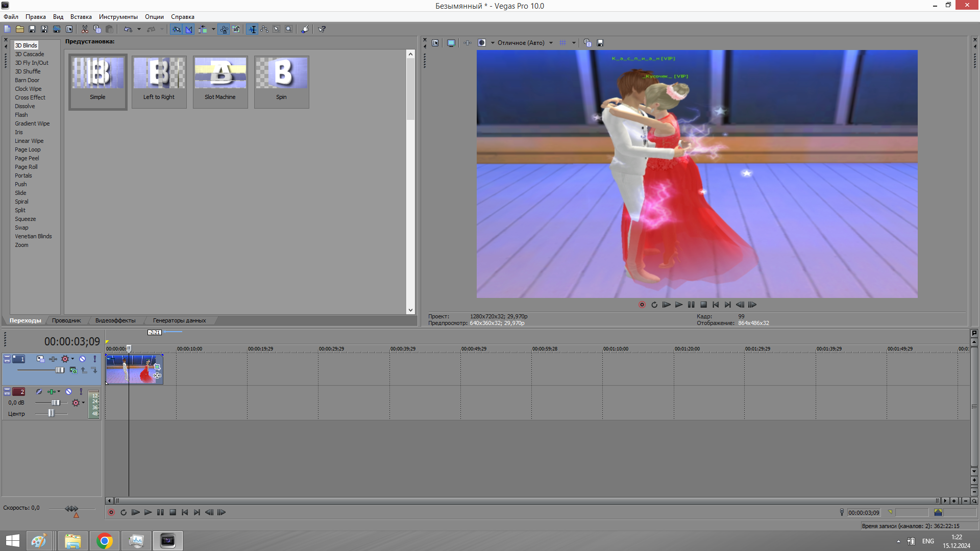Click the track motion icon on video track 1
Image resolution: width=980 pixels, height=551 pixels.
point(40,359)
